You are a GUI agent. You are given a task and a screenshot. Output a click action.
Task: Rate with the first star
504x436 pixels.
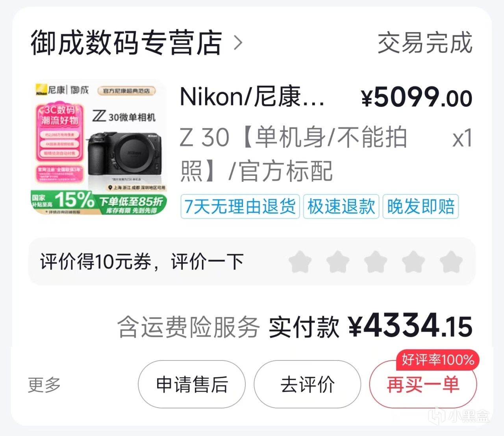pos(300,262)
